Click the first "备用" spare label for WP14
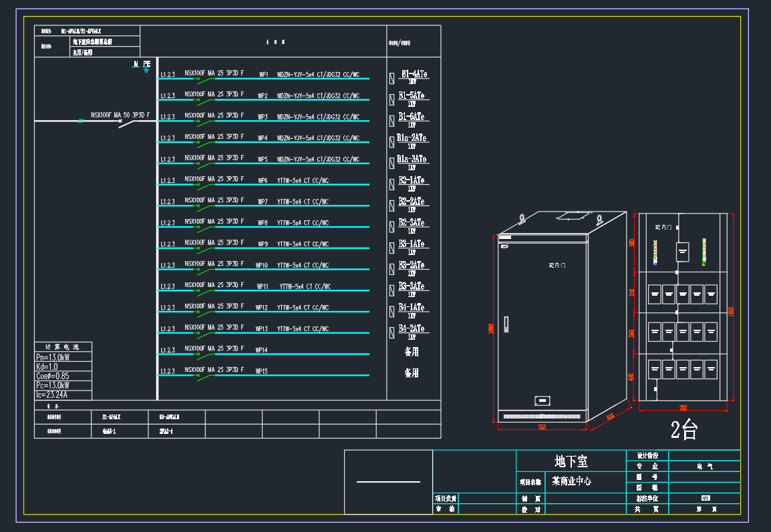 point(412,352)
